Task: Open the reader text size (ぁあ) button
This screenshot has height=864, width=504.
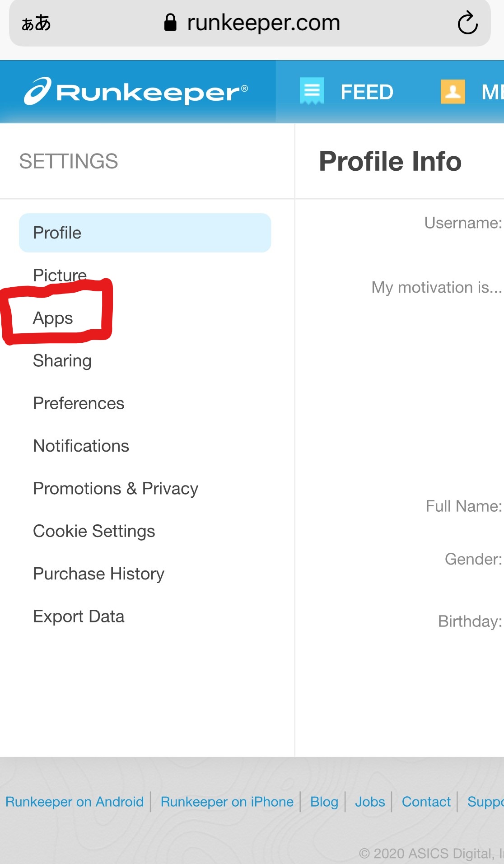Action: tap(36, 23)
